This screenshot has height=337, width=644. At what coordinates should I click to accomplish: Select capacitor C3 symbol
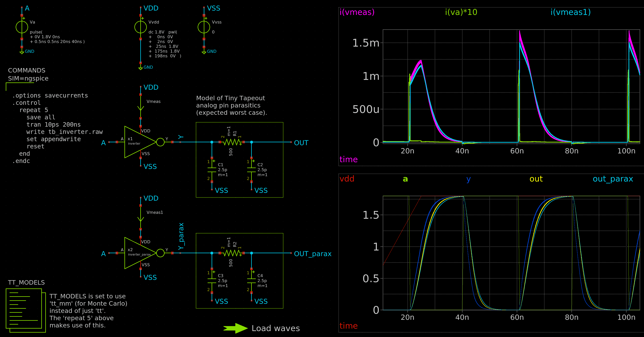click(212, 281)
